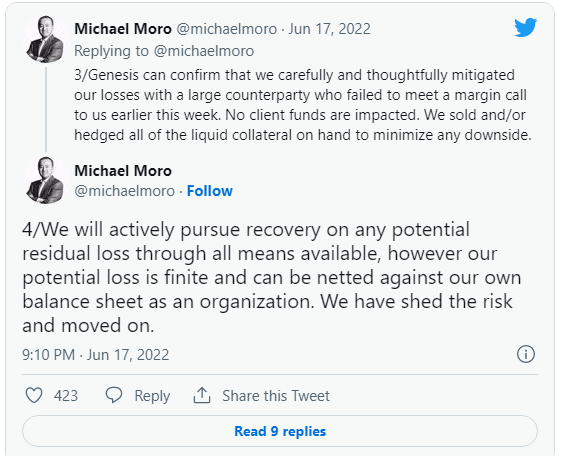Click the @michaelmoro handle beside Follow
This screenshot has width=565, height=456.
(124, 191)
